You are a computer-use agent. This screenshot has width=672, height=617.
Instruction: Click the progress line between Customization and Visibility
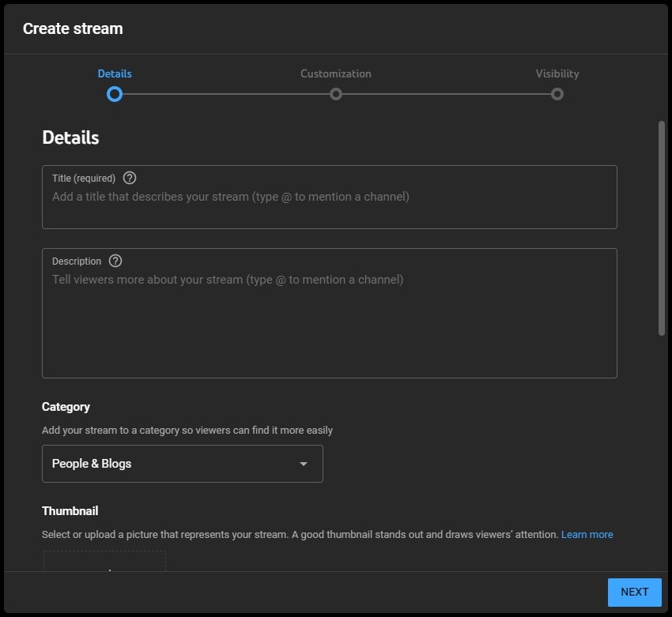click(x=447, y=94)
